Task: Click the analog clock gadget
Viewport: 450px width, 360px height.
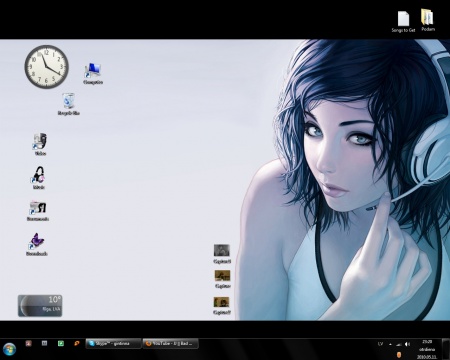Action: click(47, 67)
